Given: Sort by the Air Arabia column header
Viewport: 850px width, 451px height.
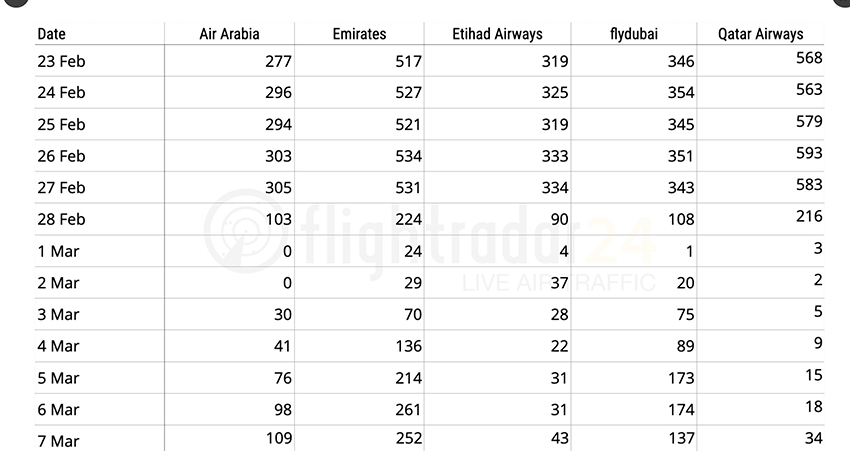Looking at the screenshot, I should (x=229, y=34).
